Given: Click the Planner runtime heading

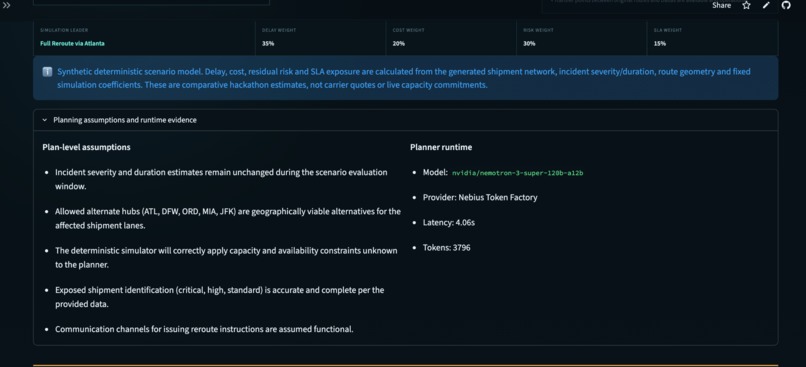Looking at the screenshot, I should [x=441, y=148].
